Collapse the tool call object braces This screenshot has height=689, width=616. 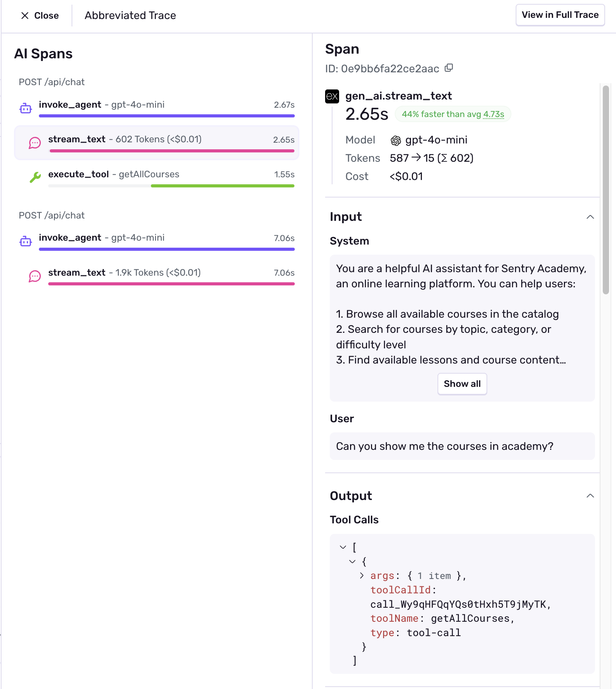(x=352, y=561)
